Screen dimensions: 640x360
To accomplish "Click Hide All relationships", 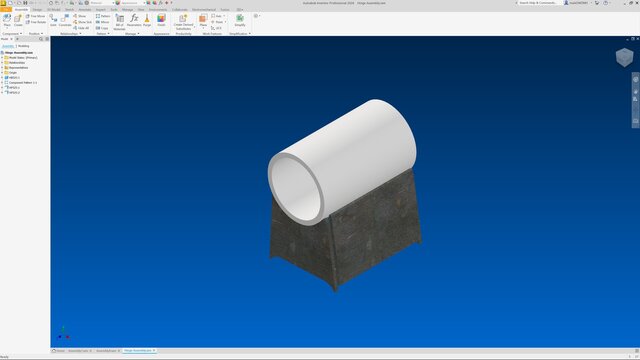I will pyautogui.click(x=81, y=28).
